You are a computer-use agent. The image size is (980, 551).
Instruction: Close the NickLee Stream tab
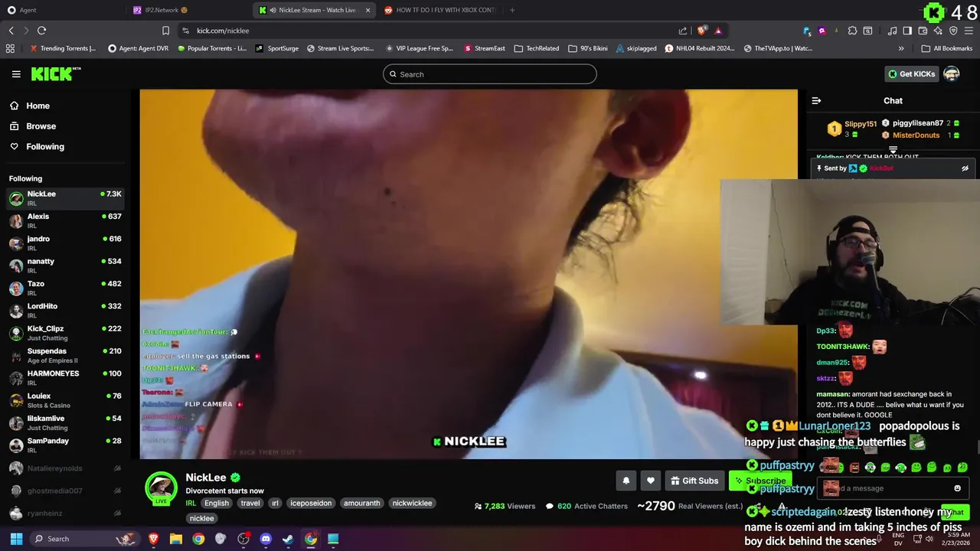367,10
